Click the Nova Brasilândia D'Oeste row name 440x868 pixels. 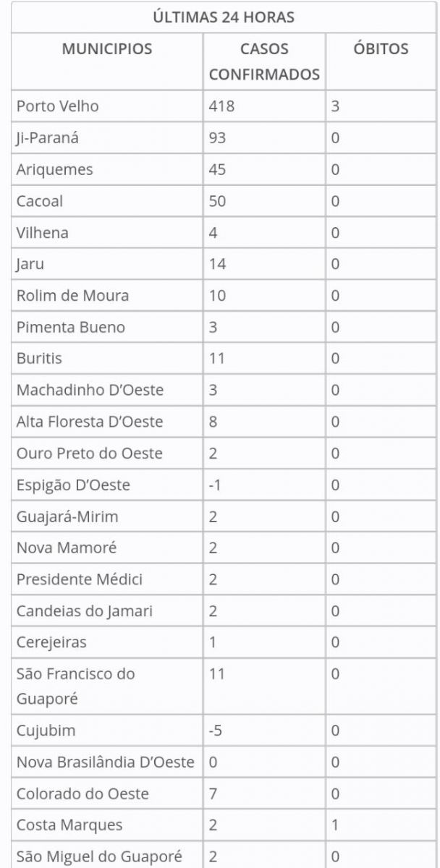tap(106, 762)
